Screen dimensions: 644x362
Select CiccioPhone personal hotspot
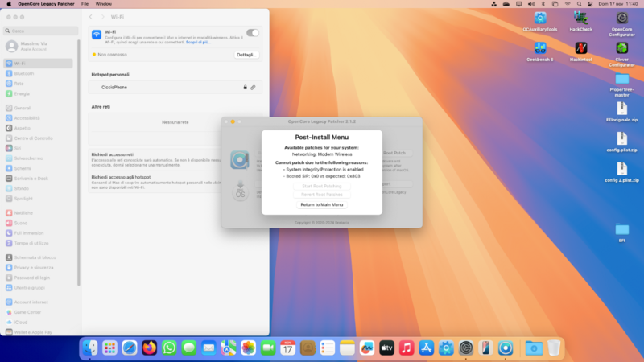175,88
